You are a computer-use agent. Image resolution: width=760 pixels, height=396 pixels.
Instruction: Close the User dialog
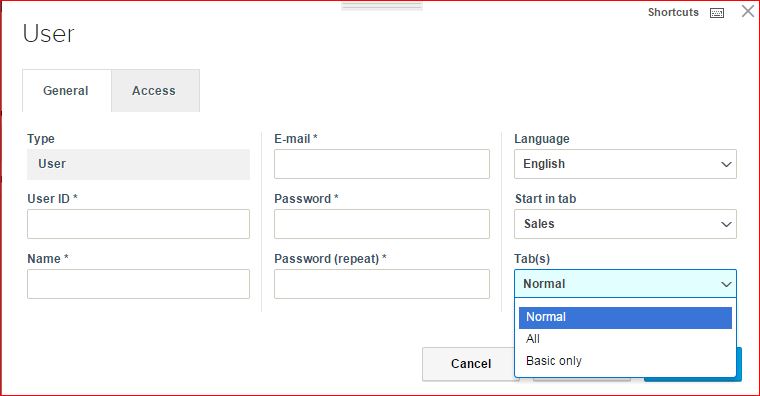click(748, 11)
